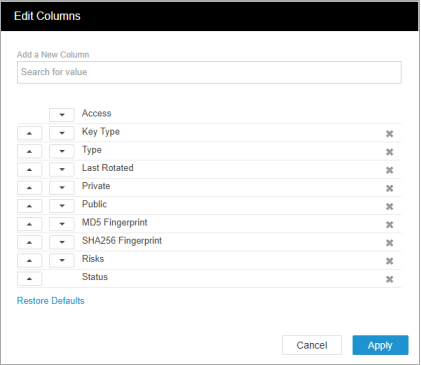
Task: Move Risks column up
Action: tap(29, 260)
